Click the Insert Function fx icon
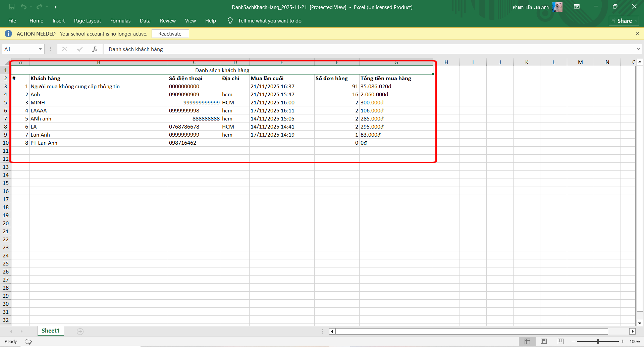Image resolution: width=644 pixels, height=347 pixels. coord(95,49)
